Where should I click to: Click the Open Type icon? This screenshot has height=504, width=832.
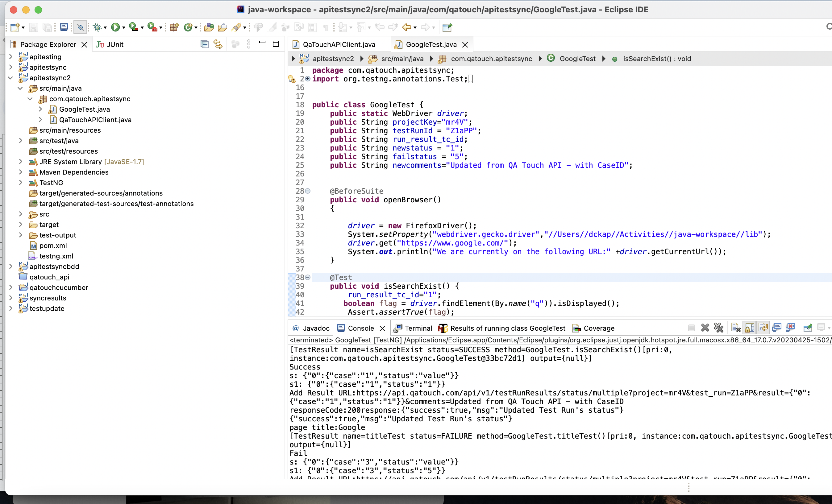click(209, 27)
